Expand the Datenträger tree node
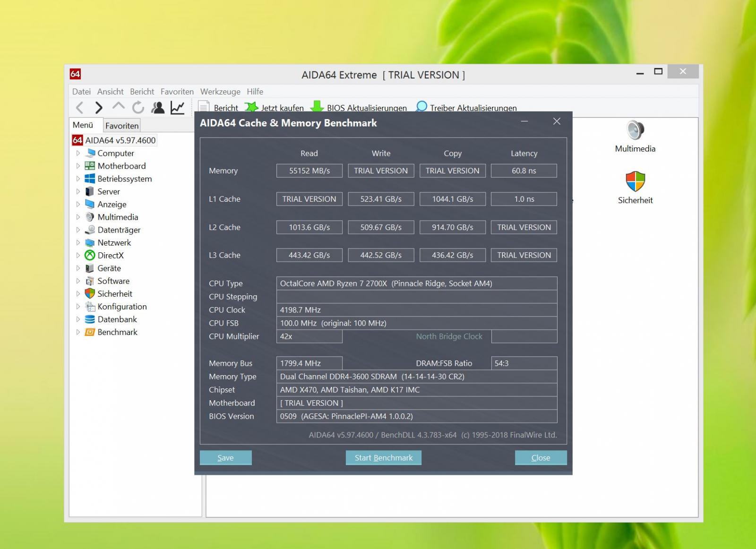 [78, 230]
